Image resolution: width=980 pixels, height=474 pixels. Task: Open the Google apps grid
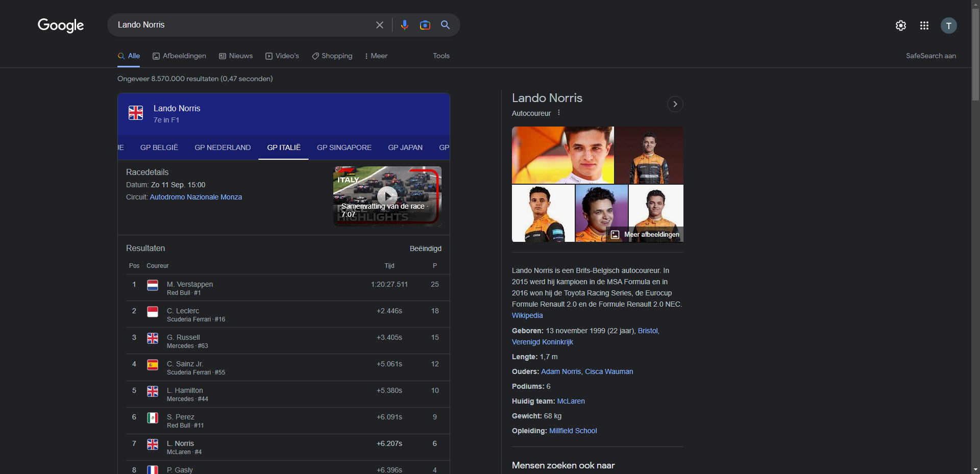tap(924, 26)
